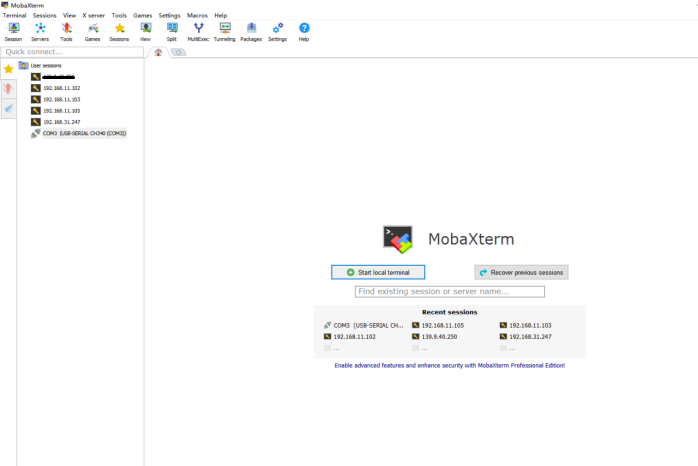This screenshot has width=698, height=466.
Task: Open recent session 192.168.31.247
Action: pyautogui.click(x=526, y=336)
